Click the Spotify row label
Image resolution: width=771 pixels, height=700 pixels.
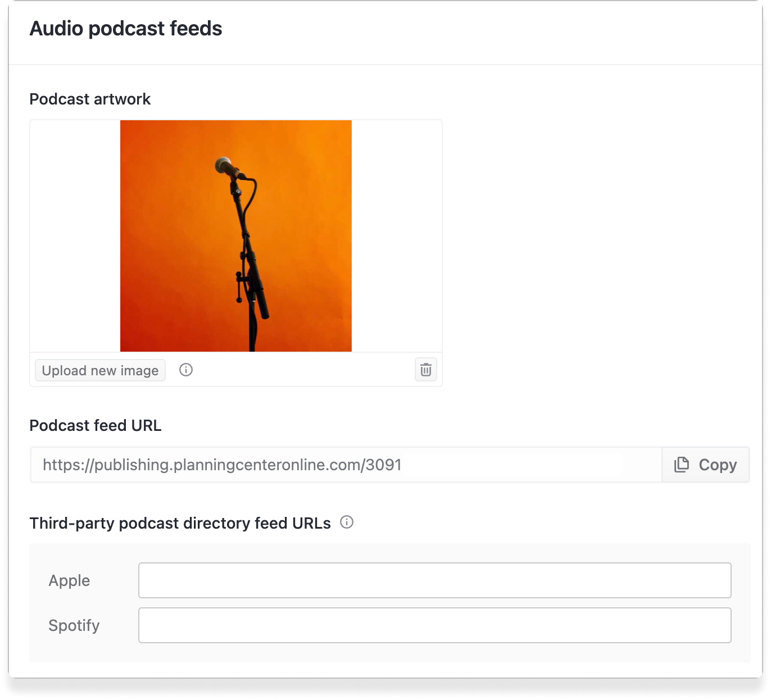(x=74, y=625)
